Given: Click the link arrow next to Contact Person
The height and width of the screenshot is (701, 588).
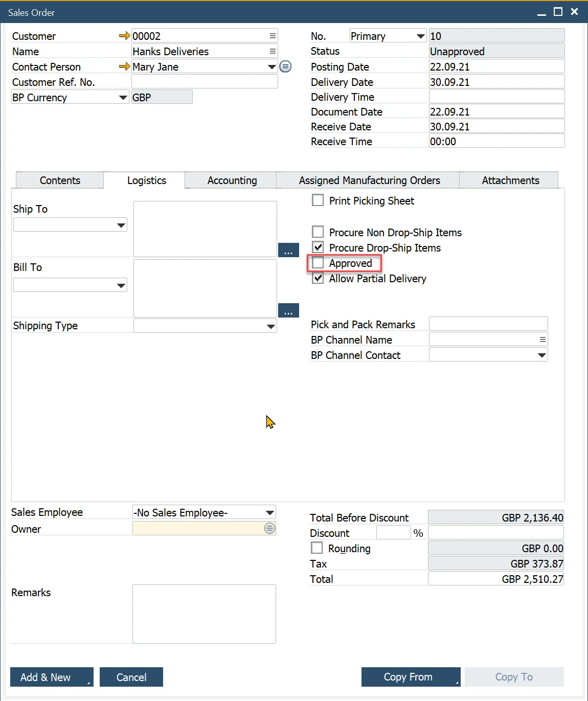Looking at the screenshot, I should point(124,66).
